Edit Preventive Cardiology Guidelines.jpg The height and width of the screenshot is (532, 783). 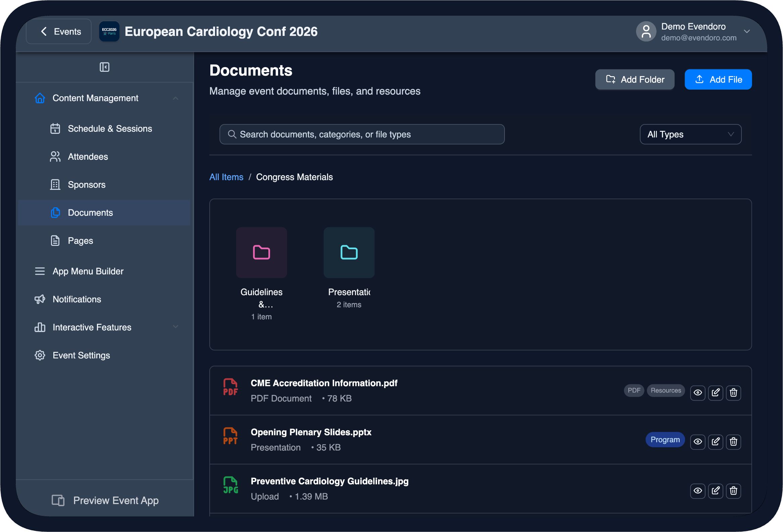716,490
